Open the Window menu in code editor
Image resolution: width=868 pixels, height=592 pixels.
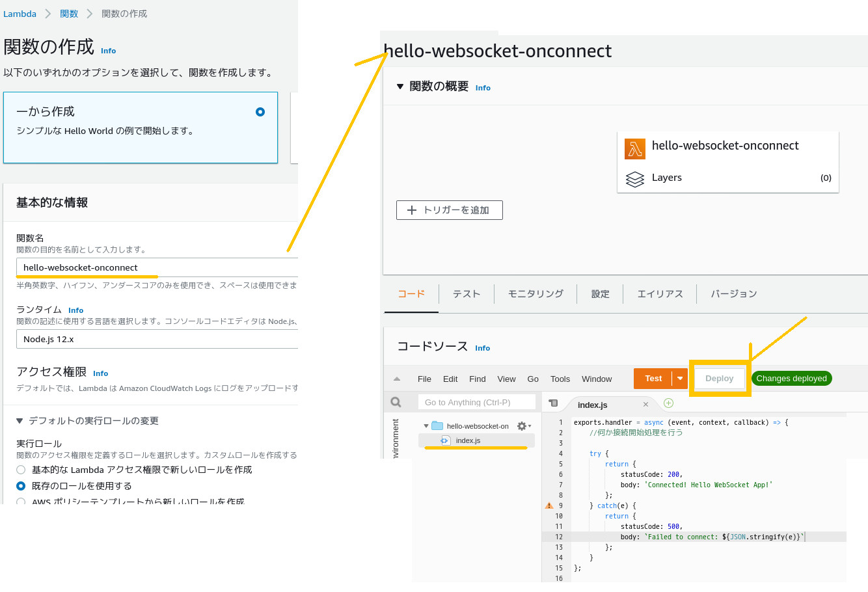[x=597, y=379]
